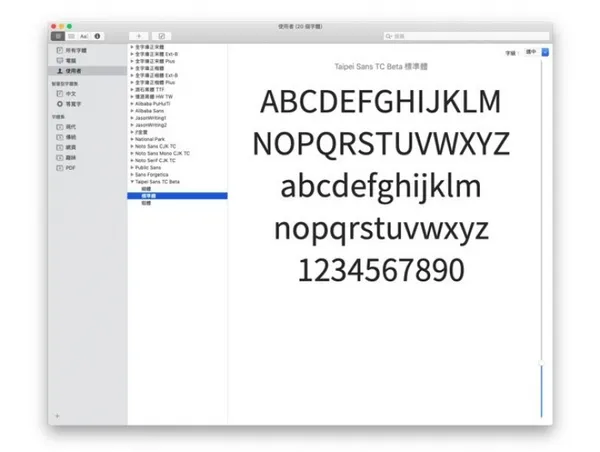Select Public Sans in the font list
This screenshot has width=600, height=452.
point(148,168)
